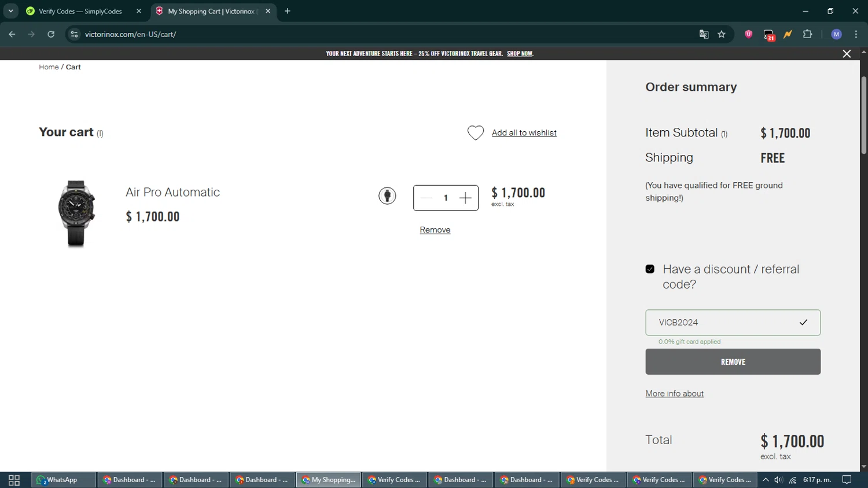Increase Air Pro Automatic quantity with plus

point(465,198)
